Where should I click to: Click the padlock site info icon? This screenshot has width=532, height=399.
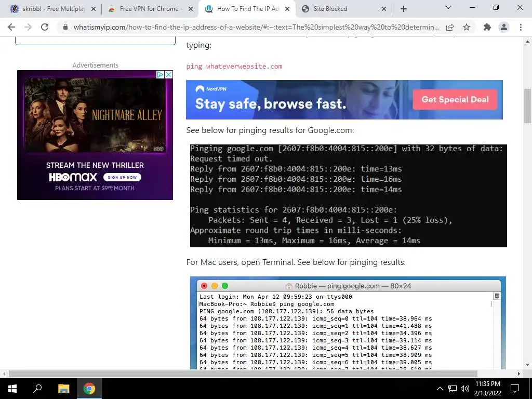tap(65, 27)
